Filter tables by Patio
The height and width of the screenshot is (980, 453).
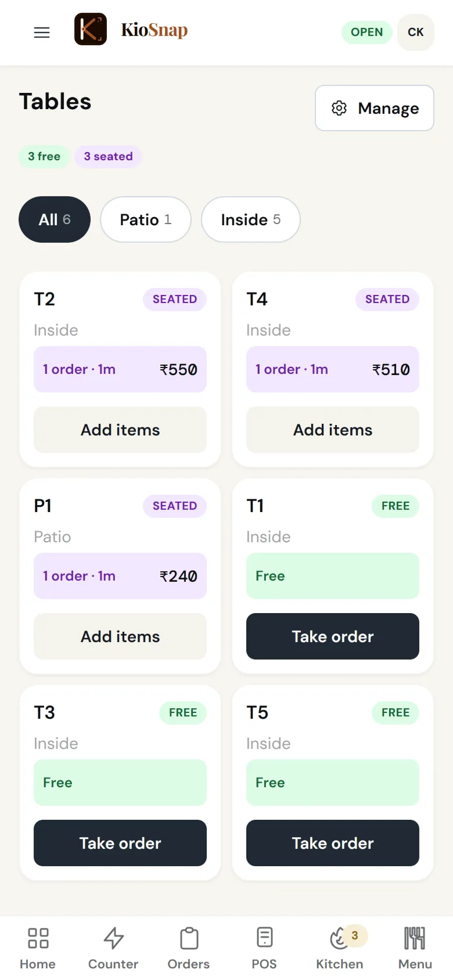click(146, 219)
